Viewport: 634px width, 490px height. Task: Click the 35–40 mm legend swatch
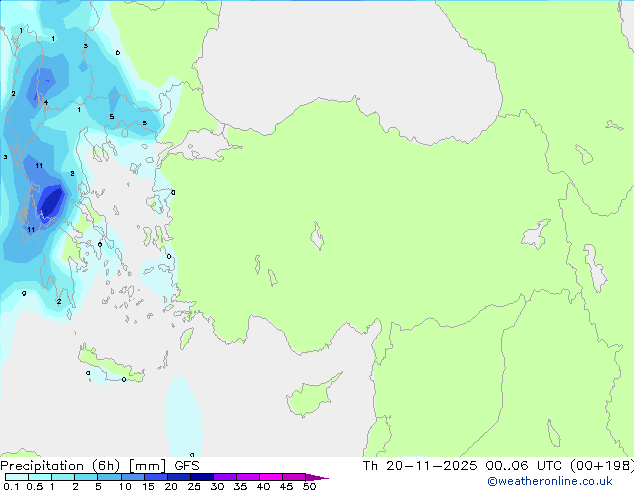point(247,477)
